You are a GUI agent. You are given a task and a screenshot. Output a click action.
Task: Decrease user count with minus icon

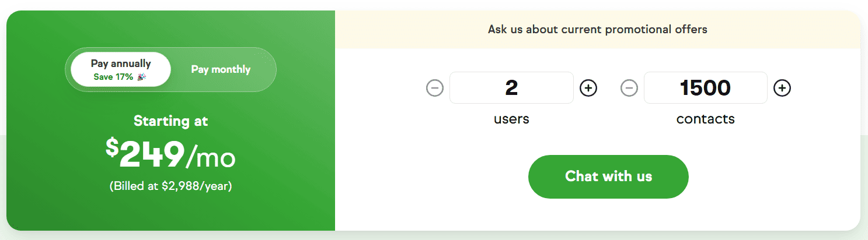tap(435, 88)
